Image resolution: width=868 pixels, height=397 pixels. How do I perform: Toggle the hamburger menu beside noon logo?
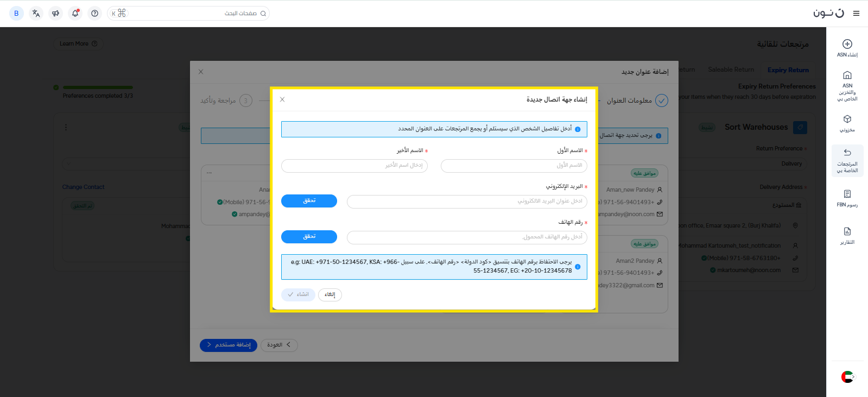[856, 14]
